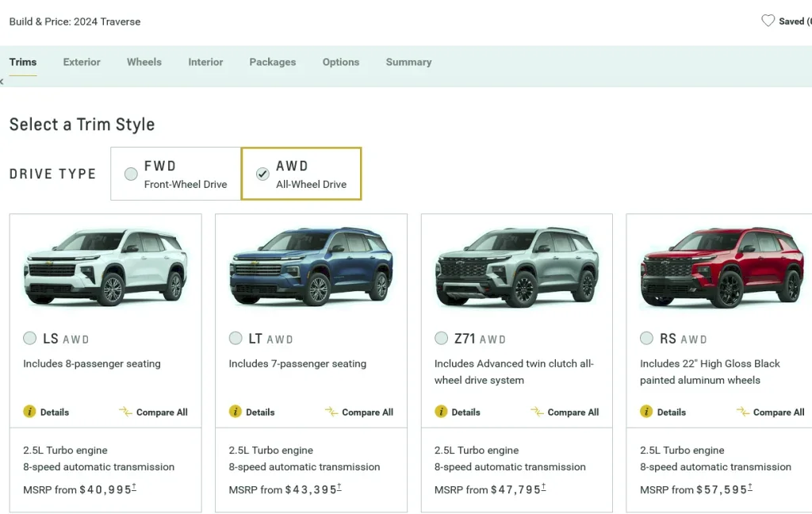Image resolution: width=812 pixels, height=514 pixels.
Task: Click Compare All on LS AWD card
Action: click(162, 412)
